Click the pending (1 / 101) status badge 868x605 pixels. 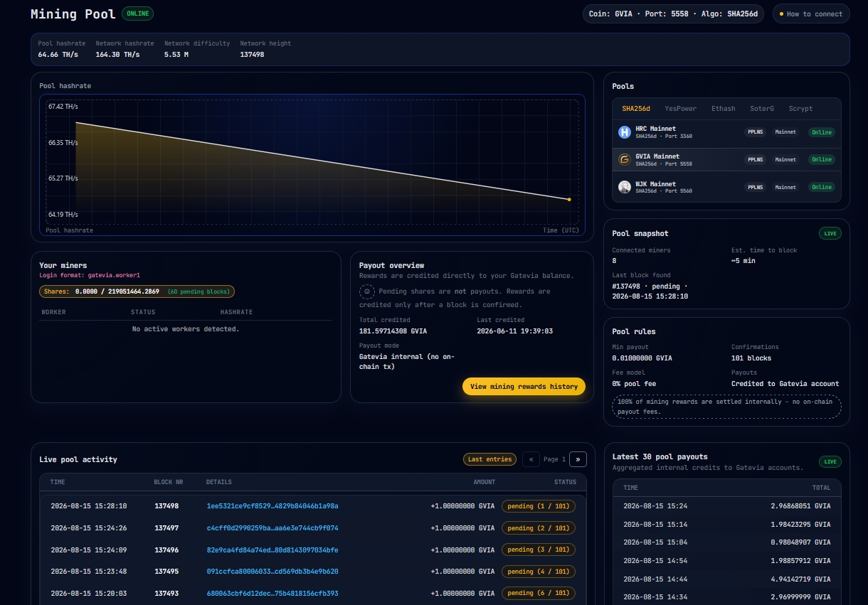point(539,506)
